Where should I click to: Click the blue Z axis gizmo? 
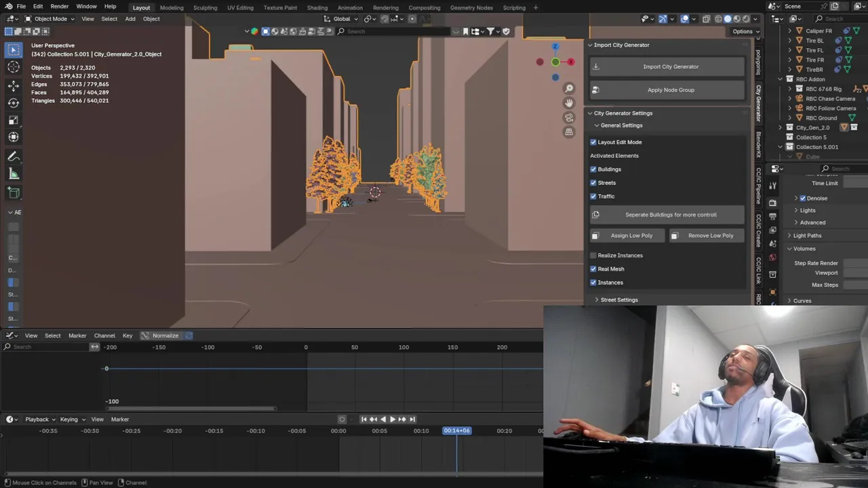(x=555, y=46)
